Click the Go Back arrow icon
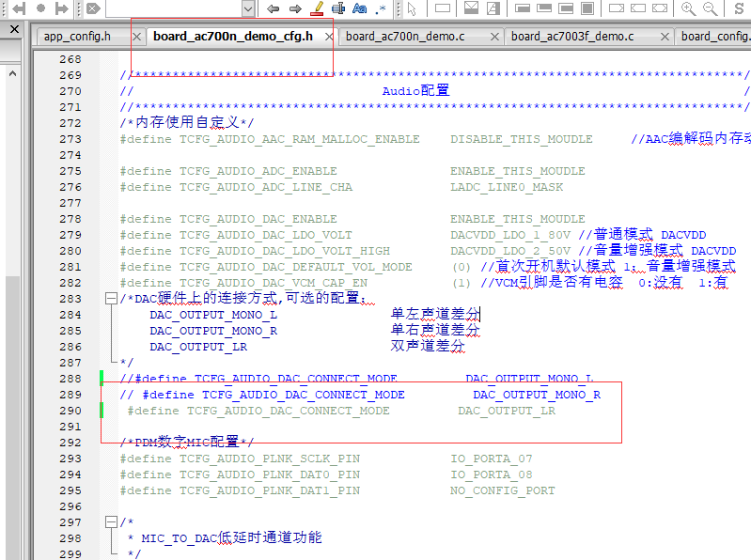 [x=273, y=8]
